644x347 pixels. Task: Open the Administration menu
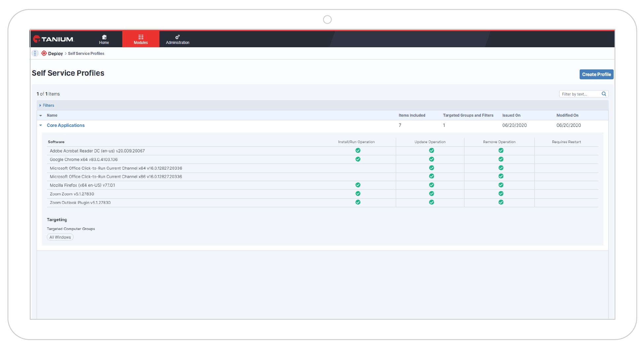pyautogui.click(x=178, y=39)
